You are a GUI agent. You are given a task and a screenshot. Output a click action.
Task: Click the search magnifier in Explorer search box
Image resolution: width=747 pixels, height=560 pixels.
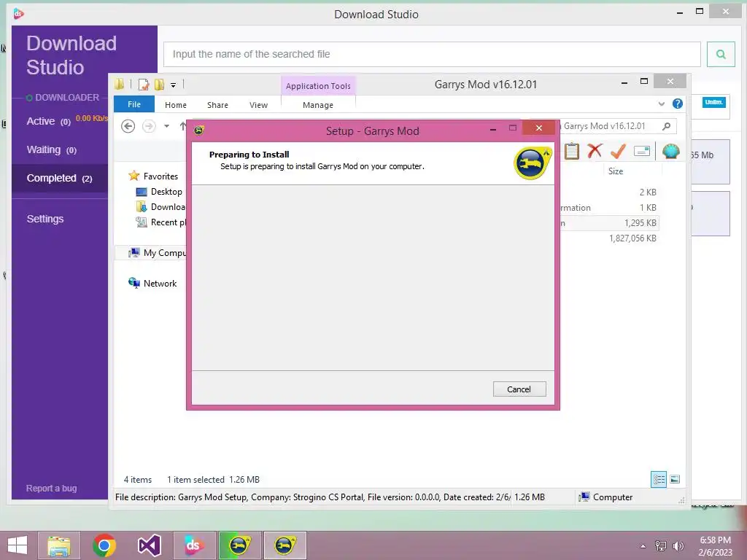[667, 126]
